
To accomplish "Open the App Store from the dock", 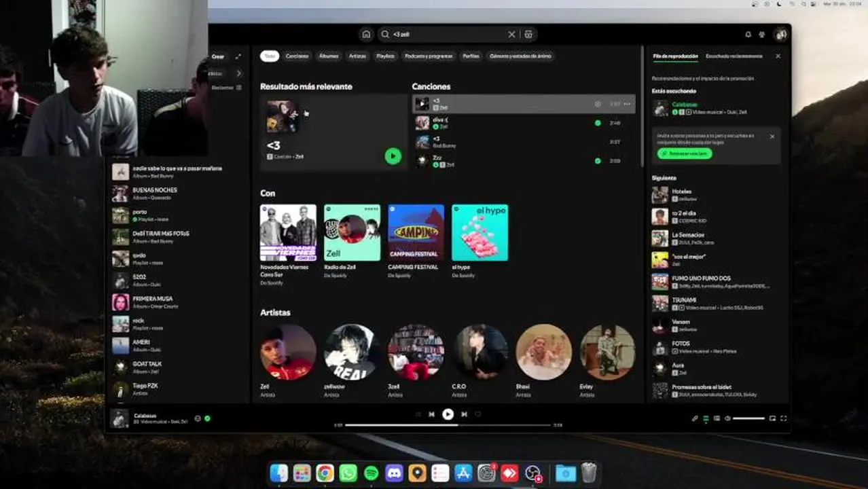I will [464, 473].
